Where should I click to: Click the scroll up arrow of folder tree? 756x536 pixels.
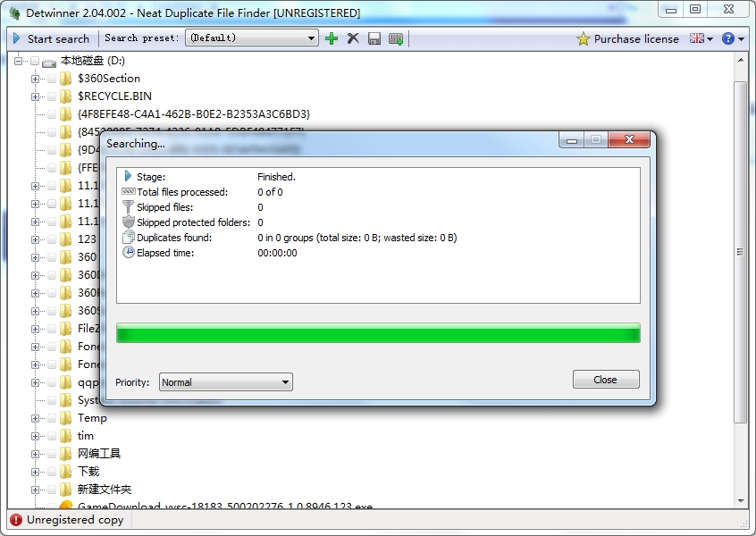click(x=741, y=60)
